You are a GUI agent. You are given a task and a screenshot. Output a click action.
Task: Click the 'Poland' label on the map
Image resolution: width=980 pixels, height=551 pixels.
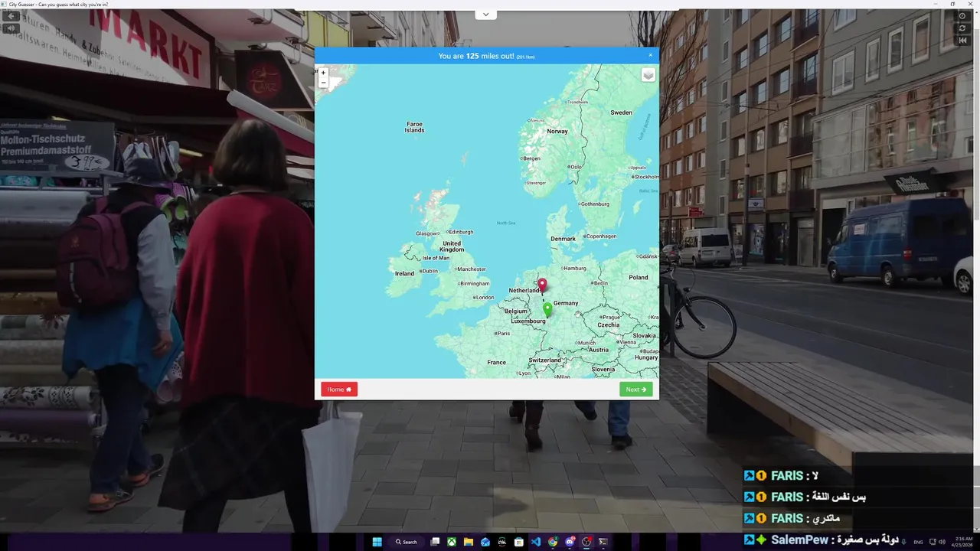click(638, 277)
